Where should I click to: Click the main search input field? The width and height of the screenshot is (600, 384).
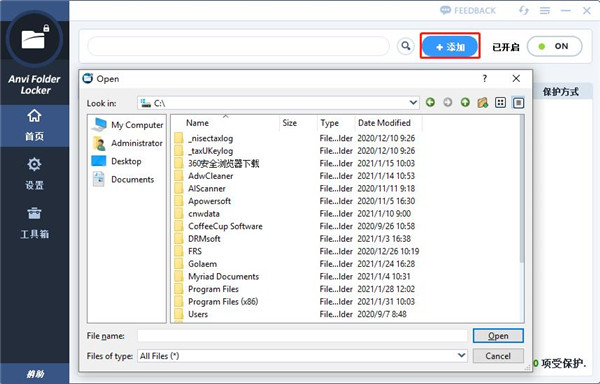pyautogui.click(x=238, y=46)
